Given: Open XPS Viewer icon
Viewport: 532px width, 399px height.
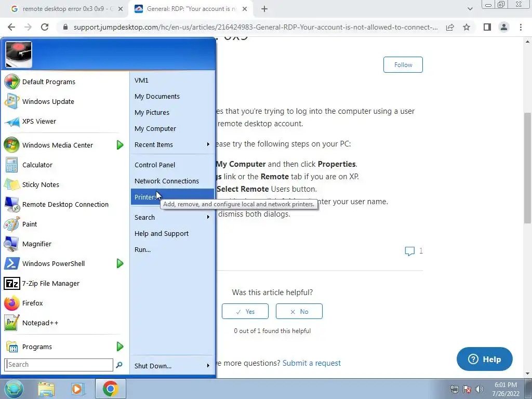Looking at the screenshot, I should [x=12, y=122].
